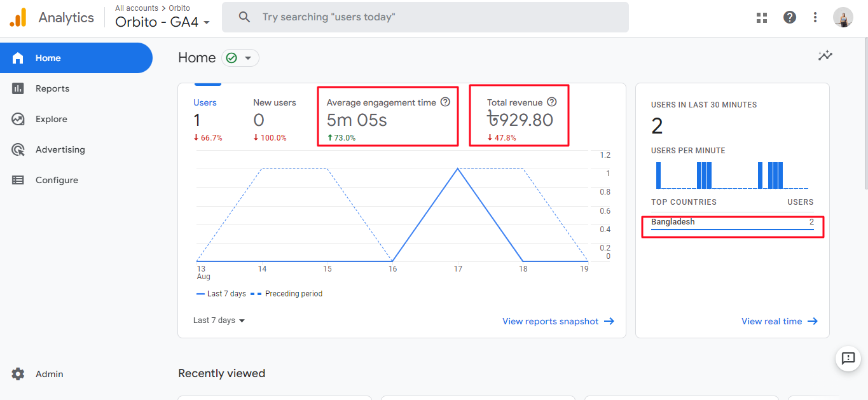
Task: Click the Admin gear icon
Action: pyautogui.click(x=18, y=374)
